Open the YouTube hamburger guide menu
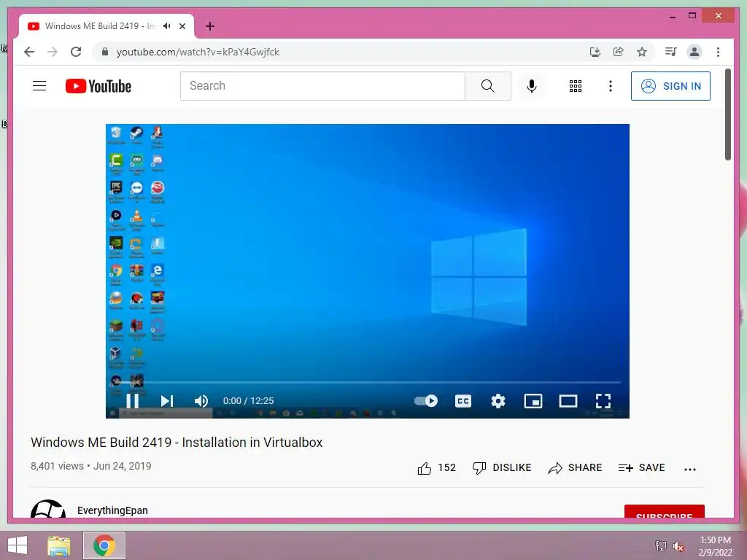 (39, 86)
